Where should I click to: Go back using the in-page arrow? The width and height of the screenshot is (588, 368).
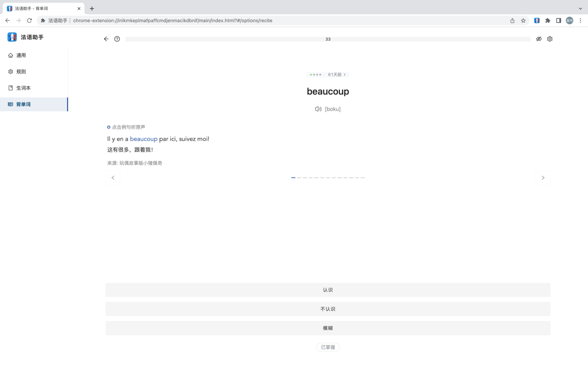[106, 39]
